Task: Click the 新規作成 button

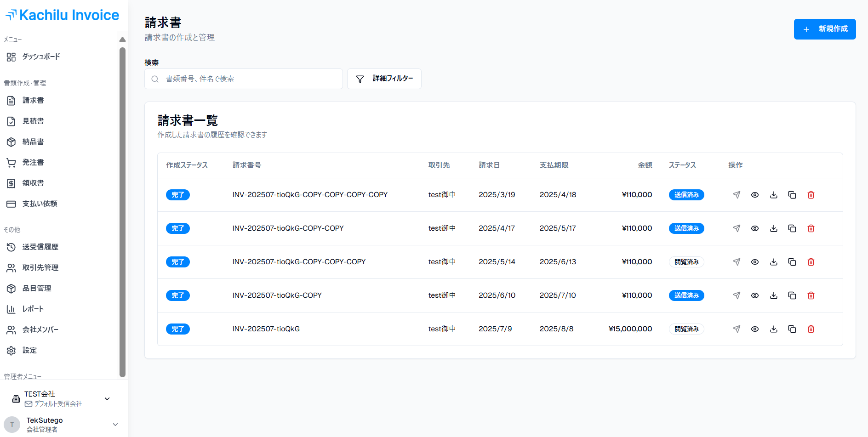Action: pos(824,29)
